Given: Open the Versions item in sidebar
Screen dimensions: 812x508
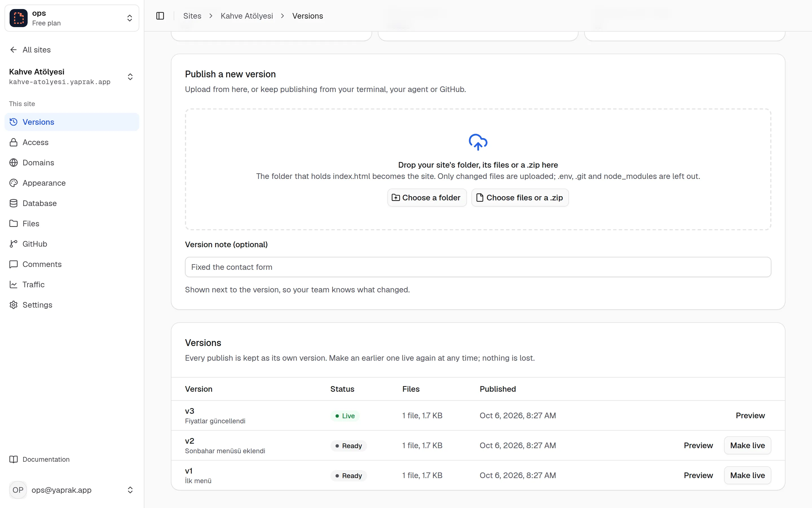Looking at the screenshot, I should (72, 122).
